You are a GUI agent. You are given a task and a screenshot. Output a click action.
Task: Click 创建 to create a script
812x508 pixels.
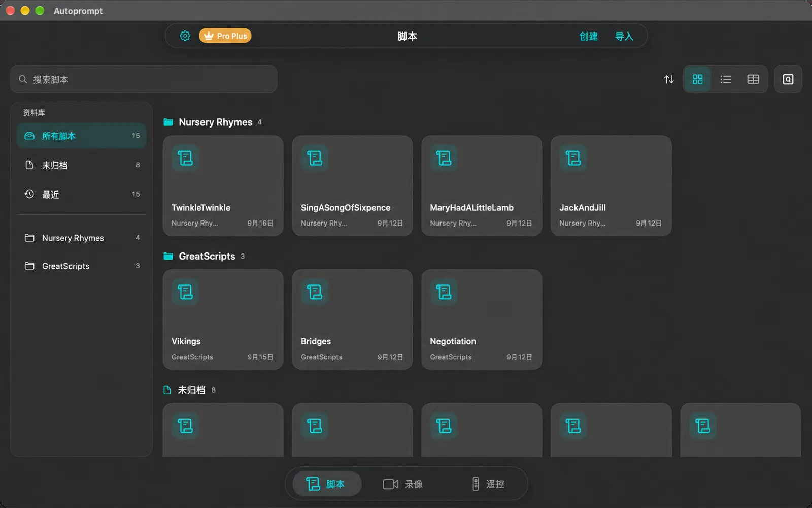click(x=589, y=36)
